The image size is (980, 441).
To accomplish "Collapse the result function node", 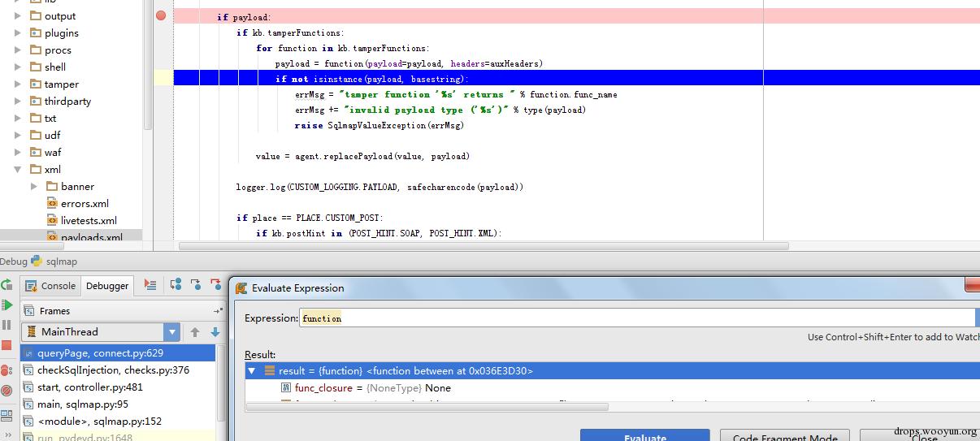I will (251, 370).
